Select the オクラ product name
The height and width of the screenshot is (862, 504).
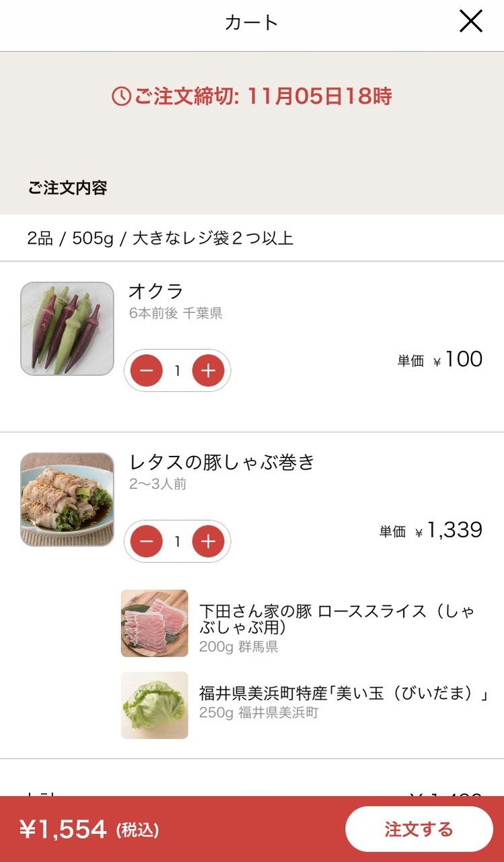pyautogui.click(x=156, y=291)
